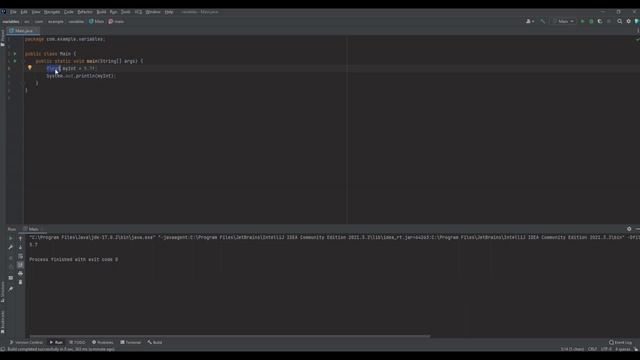Open the VCS menu

(x=138, y=12)
